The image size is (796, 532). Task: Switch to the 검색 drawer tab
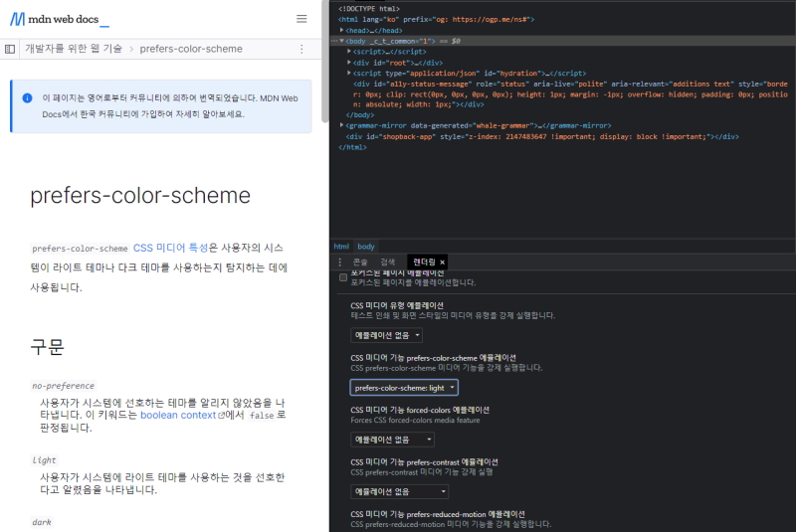pos(388,263)
